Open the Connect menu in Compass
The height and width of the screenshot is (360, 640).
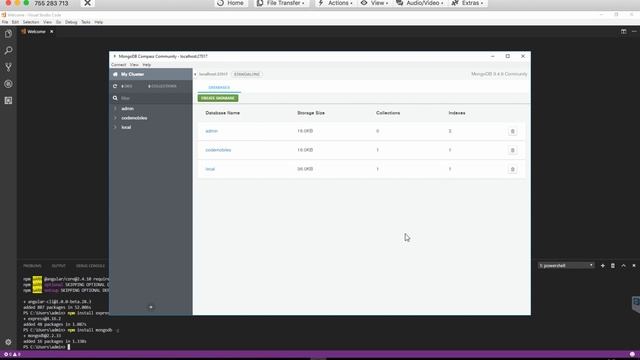point(118,65)
